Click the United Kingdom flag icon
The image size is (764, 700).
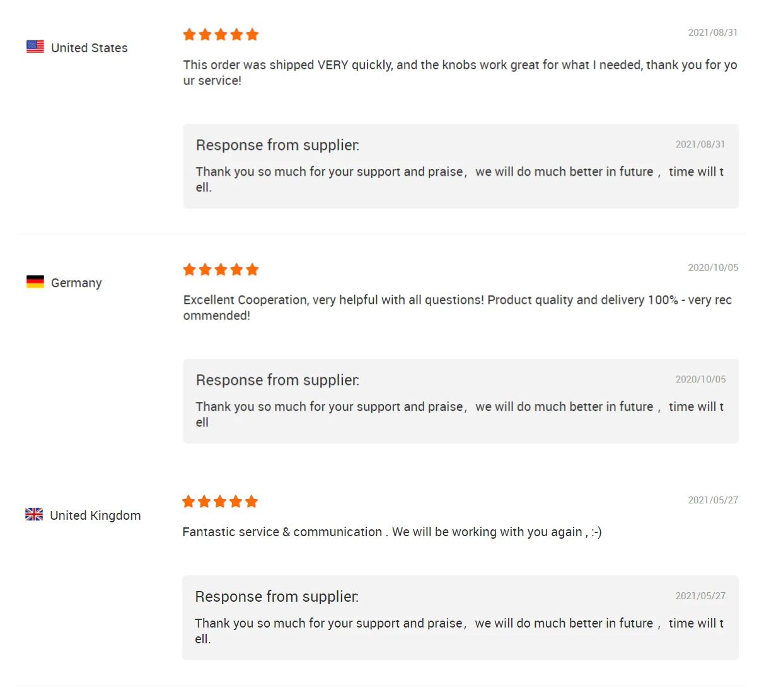pos(34,514)
